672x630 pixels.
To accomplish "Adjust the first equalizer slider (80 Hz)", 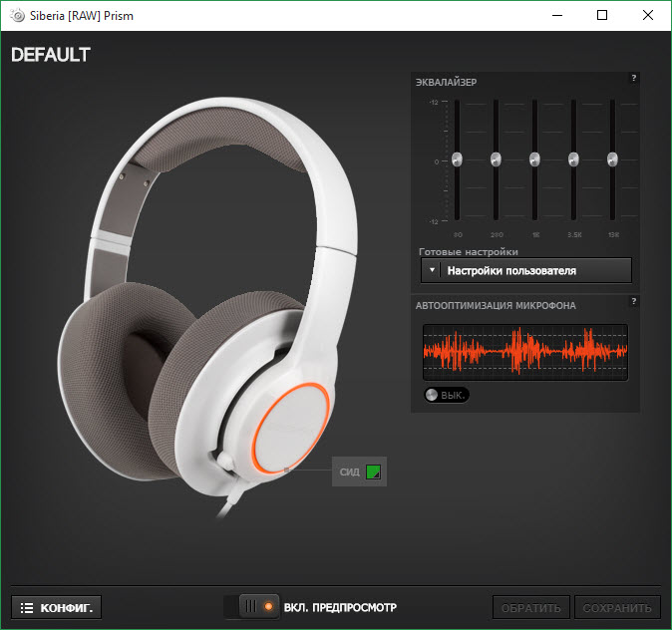I will [x=457, y=159].
